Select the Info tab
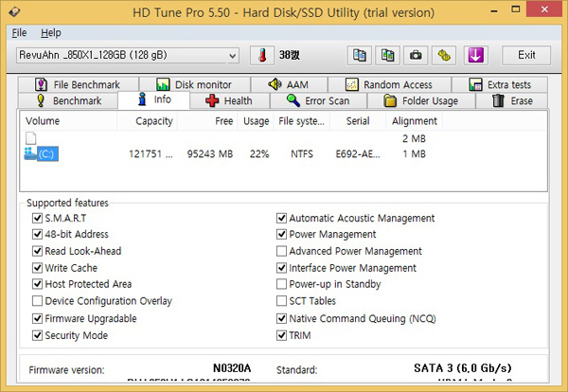Viewport: 568px width, 392px height. click(153, 99)
